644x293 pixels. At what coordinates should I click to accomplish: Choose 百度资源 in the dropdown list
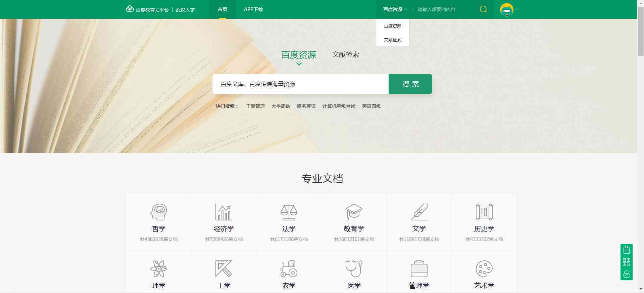point(392,26)
